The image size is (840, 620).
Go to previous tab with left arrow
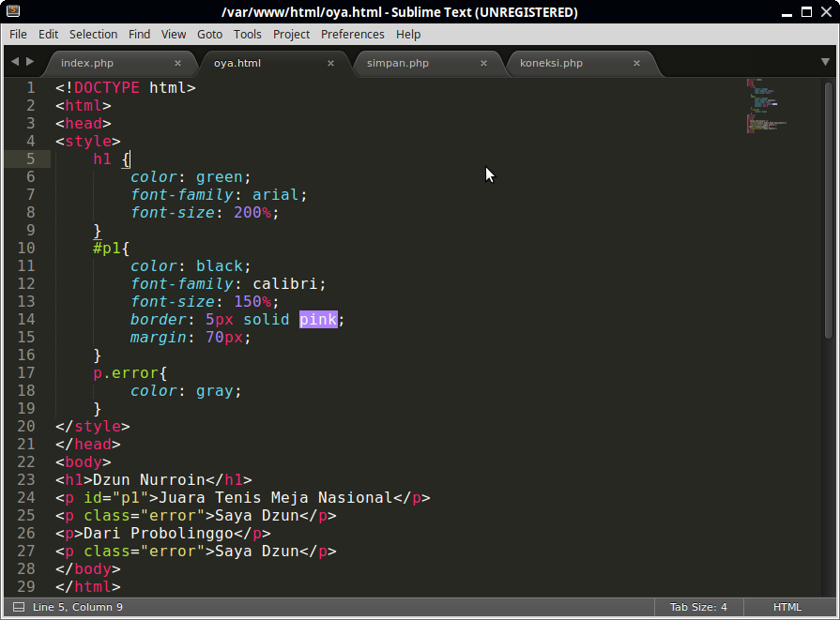tap(15, 62)
